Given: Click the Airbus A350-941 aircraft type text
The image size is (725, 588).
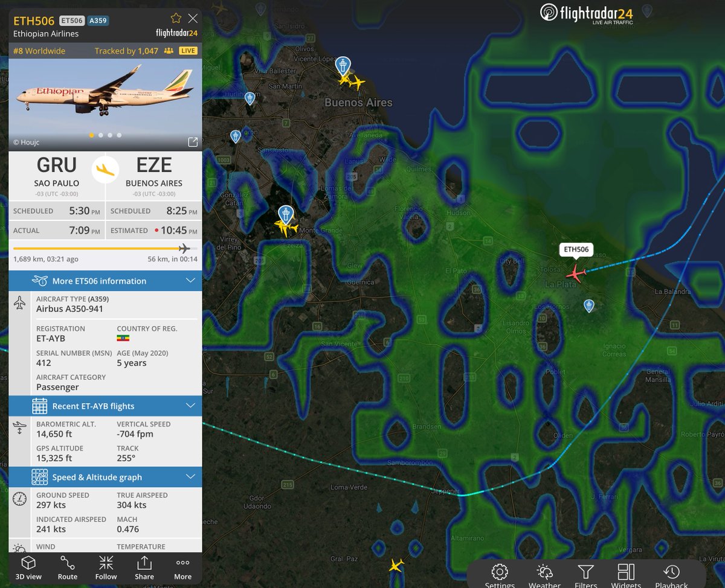Looking at the screenshot, I should pyautogui.click(x=69, y=308).
